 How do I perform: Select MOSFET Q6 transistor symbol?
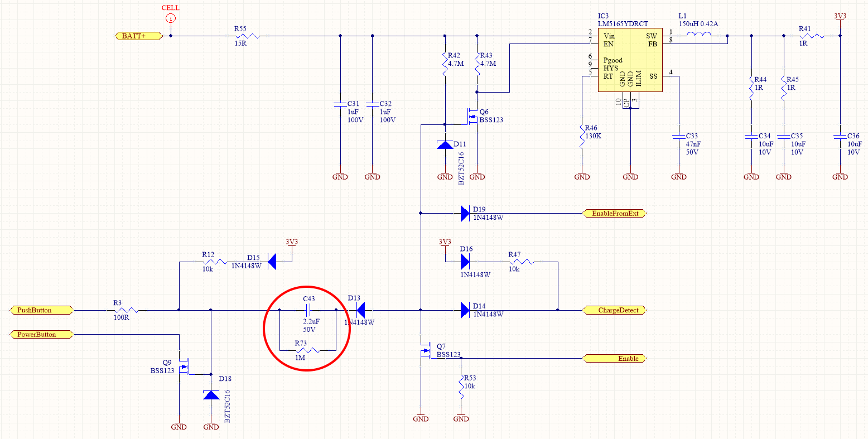(471, 117)
